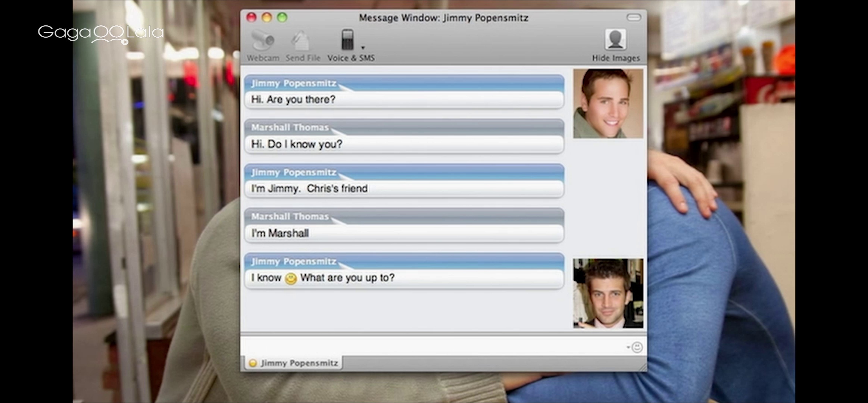Click in the message input field

click(x=429, y=347)
